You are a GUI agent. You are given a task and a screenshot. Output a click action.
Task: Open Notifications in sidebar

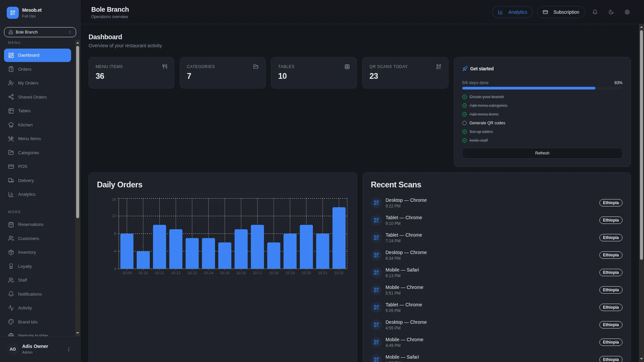coord(38,294)
